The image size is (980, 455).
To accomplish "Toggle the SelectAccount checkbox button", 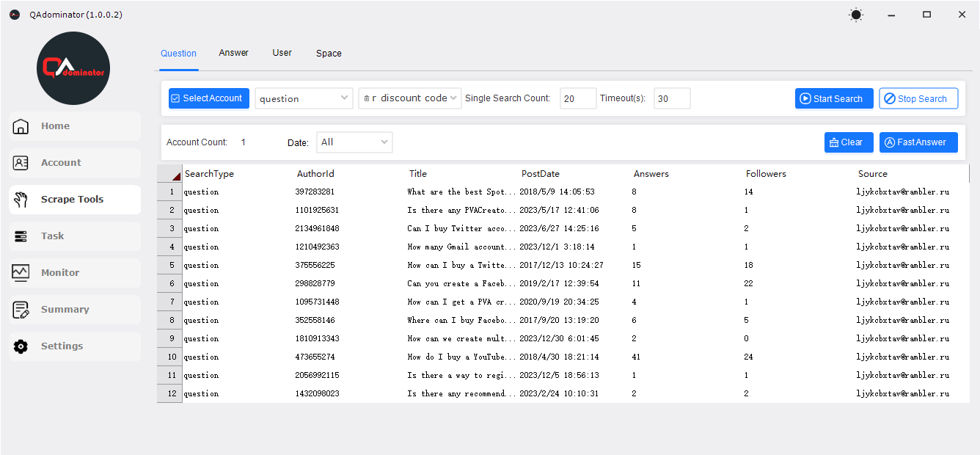I will (x=209, y=98).
